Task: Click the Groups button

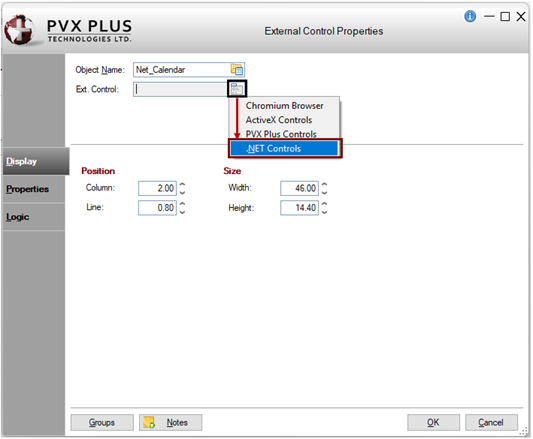Action: coord(102,422)
